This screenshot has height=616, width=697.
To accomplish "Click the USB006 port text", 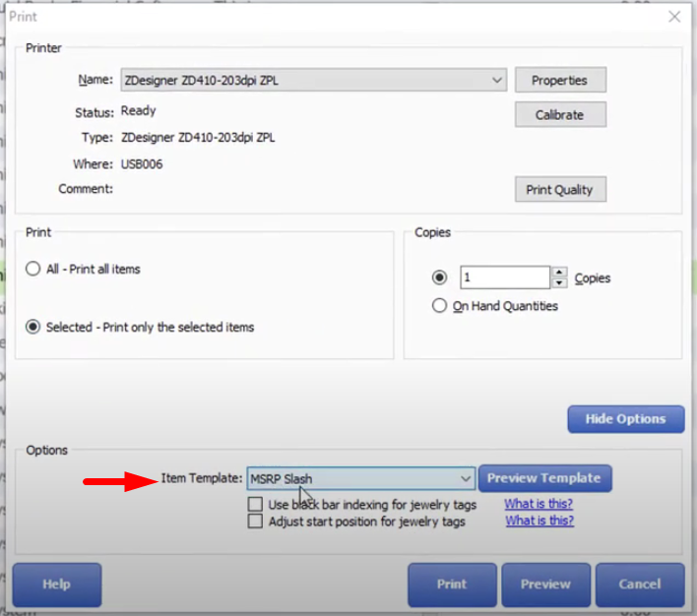I will [x=142, y=164].
